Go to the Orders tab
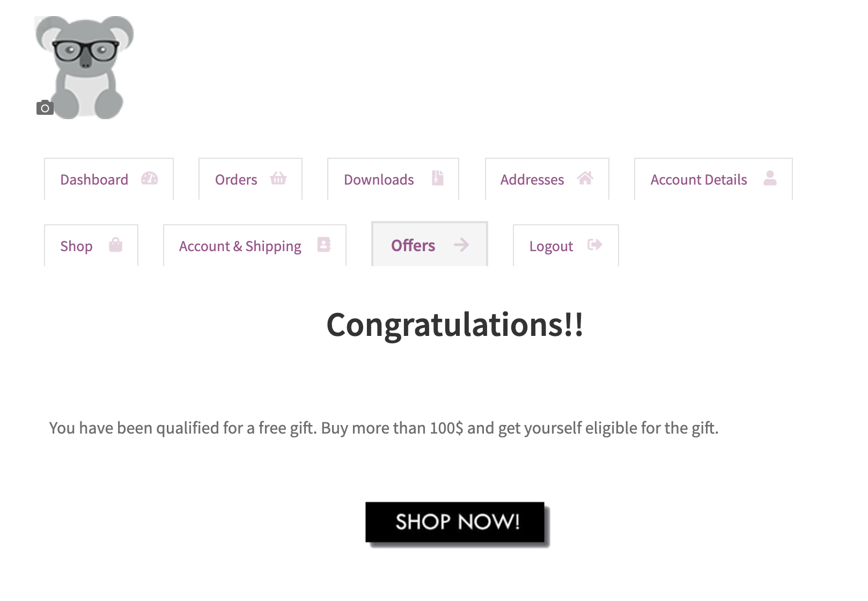Viewport: 868px width, 601px height. coord(236,180)
